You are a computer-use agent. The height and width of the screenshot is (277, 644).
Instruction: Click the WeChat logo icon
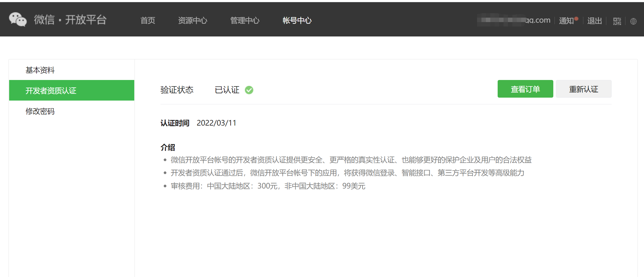pos(18,20)
